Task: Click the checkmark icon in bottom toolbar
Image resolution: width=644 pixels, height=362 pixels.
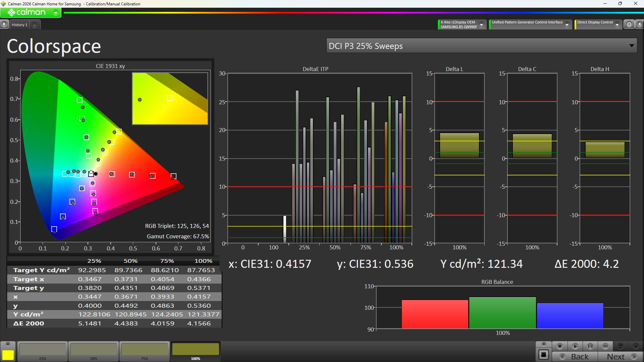Action: pos(636,346)
